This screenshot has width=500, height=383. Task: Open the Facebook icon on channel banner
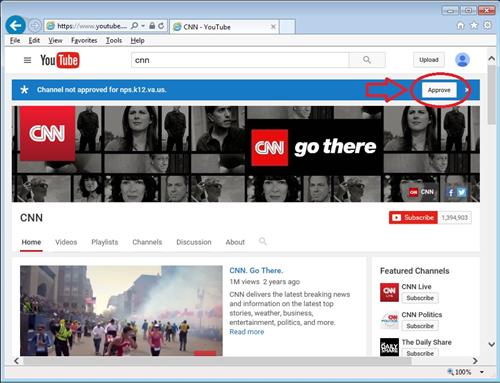451,192
